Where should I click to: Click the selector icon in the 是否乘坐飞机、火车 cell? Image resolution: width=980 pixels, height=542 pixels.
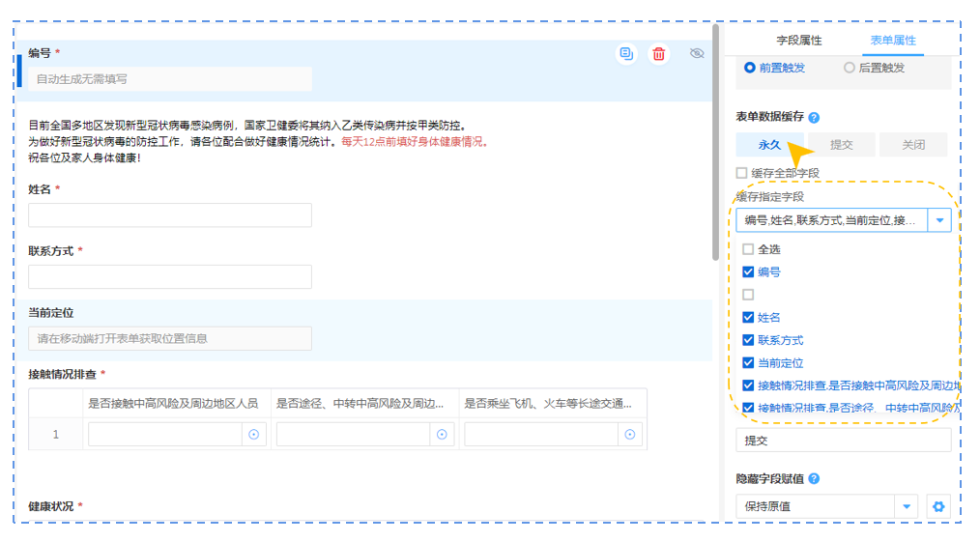(630, 435)
